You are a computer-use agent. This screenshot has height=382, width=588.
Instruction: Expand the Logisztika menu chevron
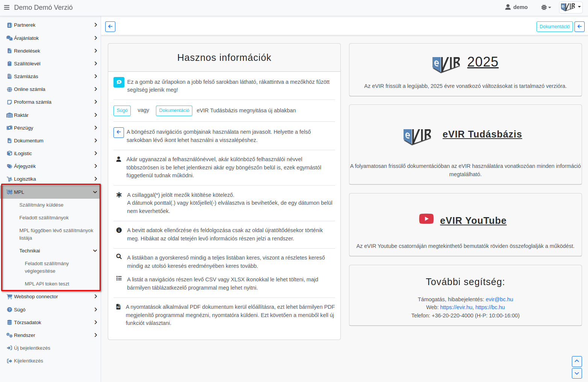pyautogui.click(x=95, y=179)
